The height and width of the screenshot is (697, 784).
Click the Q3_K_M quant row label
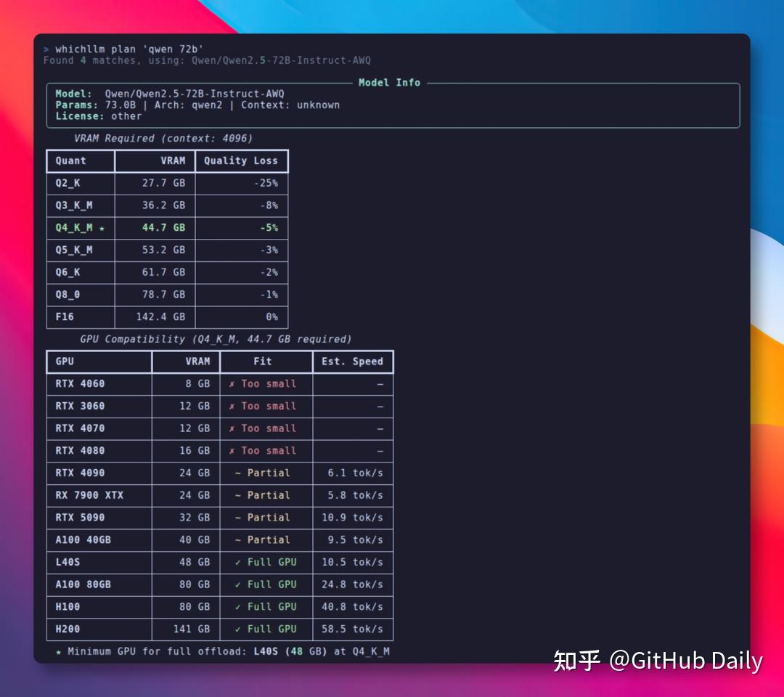click(x=74, y=205)
